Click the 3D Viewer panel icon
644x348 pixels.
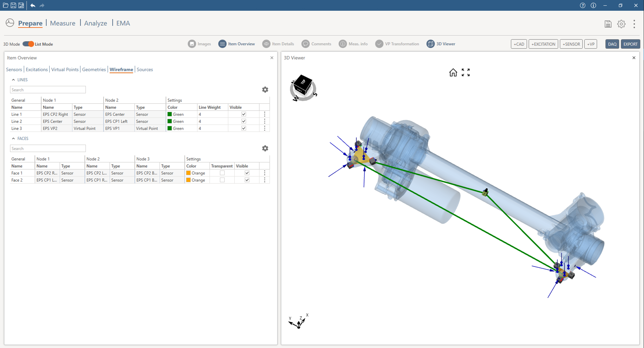tap(430, 44)
